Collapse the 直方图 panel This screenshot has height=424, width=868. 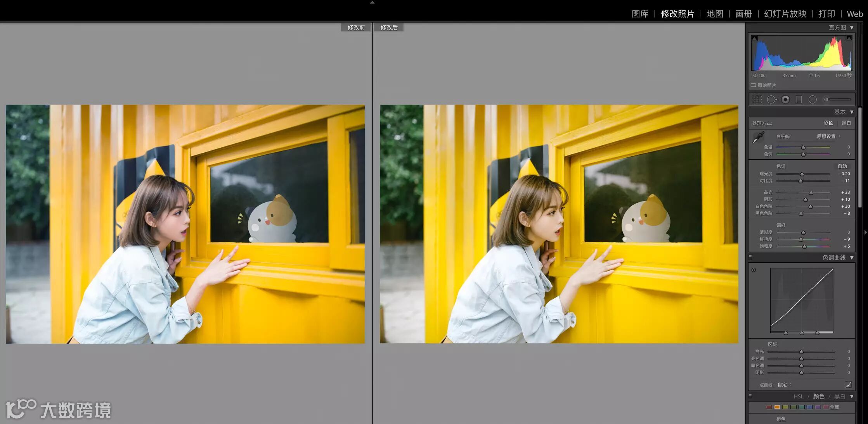[x=852, y=28]
